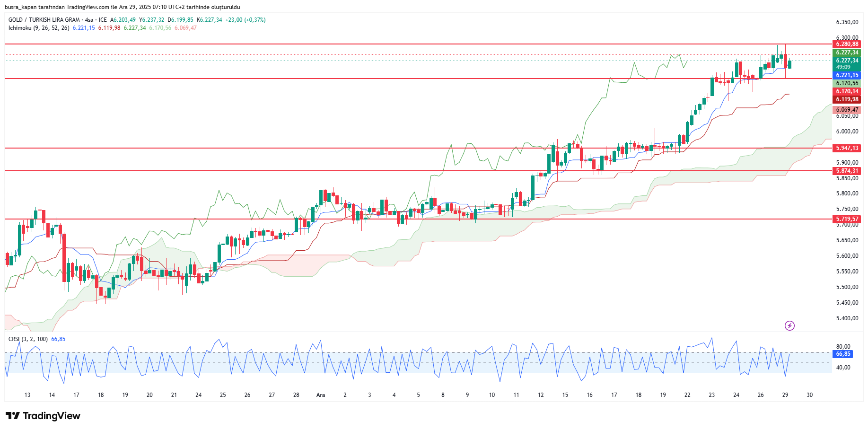Click the TradingView logo at bottom left
Image resolution: width=868 pixels, height=430 pixels.
click(43, 416)
